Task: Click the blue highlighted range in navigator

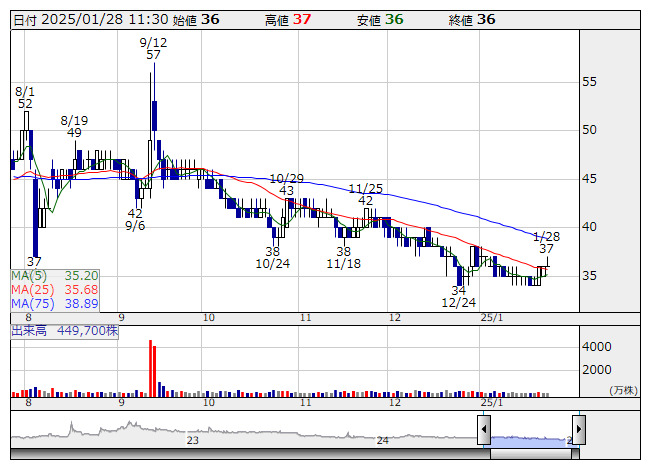Action: tap(531, 438)
